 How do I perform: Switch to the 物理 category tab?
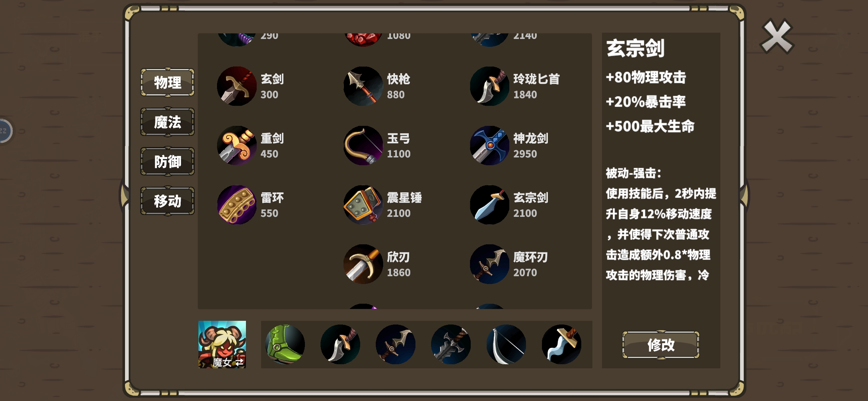pyautogui.click(x=167, y=82)
